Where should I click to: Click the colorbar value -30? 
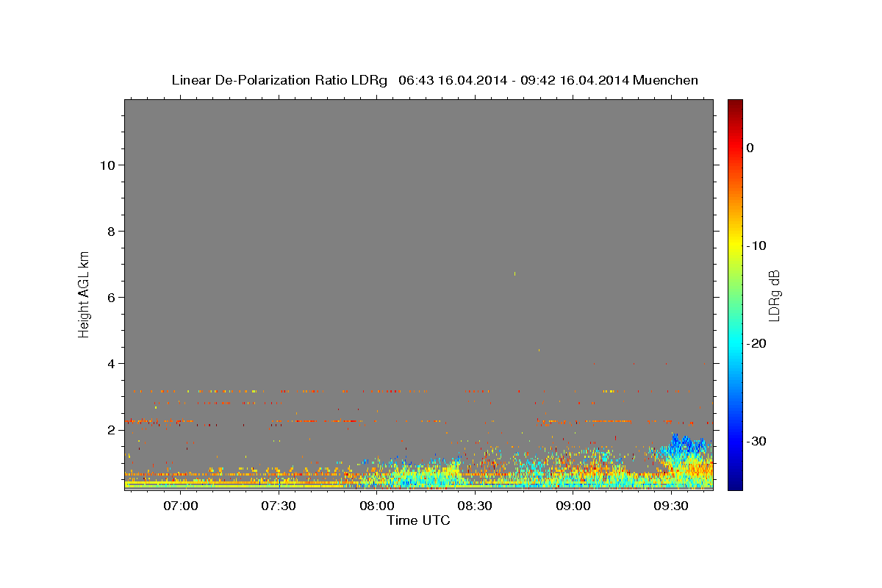click(x=757, y=441)
